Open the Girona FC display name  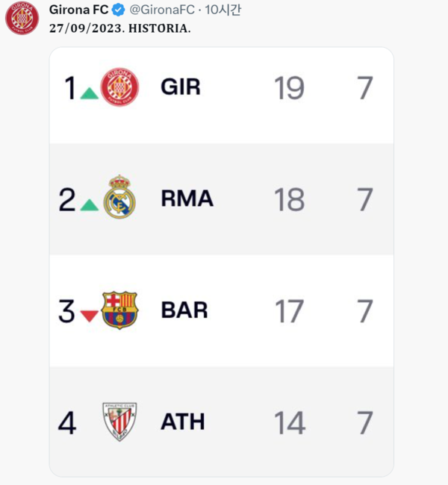pyautogui.click(x=78, y=10)
